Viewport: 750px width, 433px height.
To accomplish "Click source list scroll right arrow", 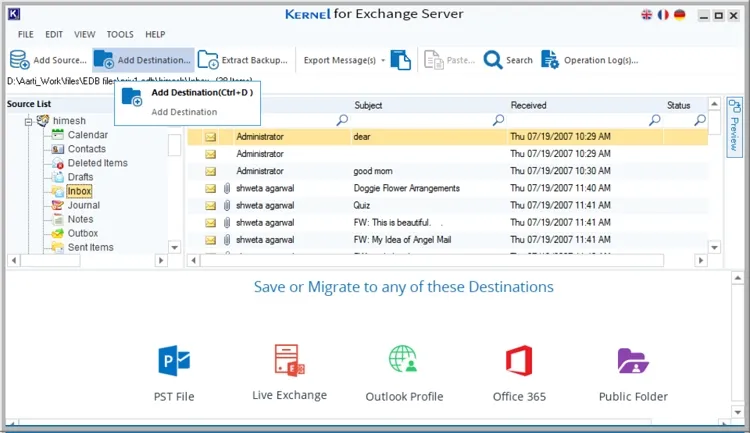I will click(x=161, y=260).
